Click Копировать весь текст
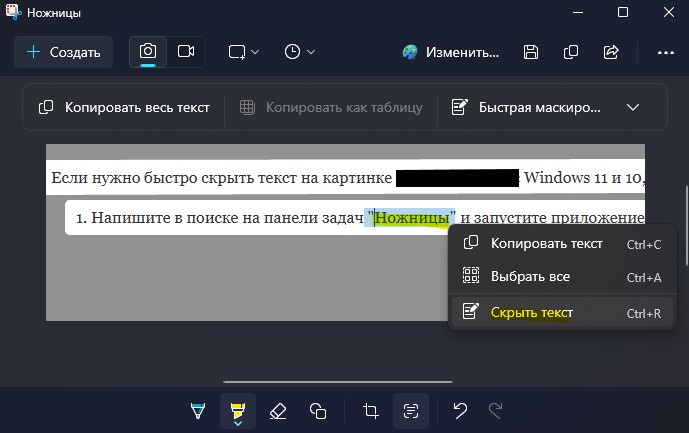Image resolution: width=689 pixels, height=433 pixels. (124, 107)
